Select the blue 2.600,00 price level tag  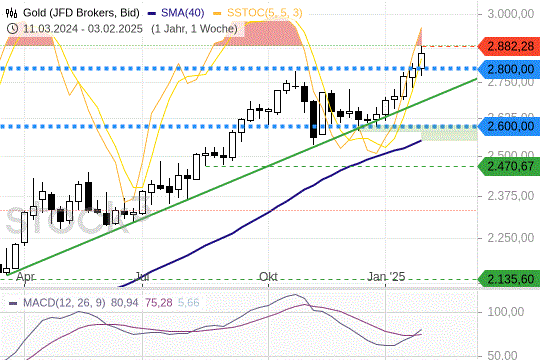pos(509,126)
